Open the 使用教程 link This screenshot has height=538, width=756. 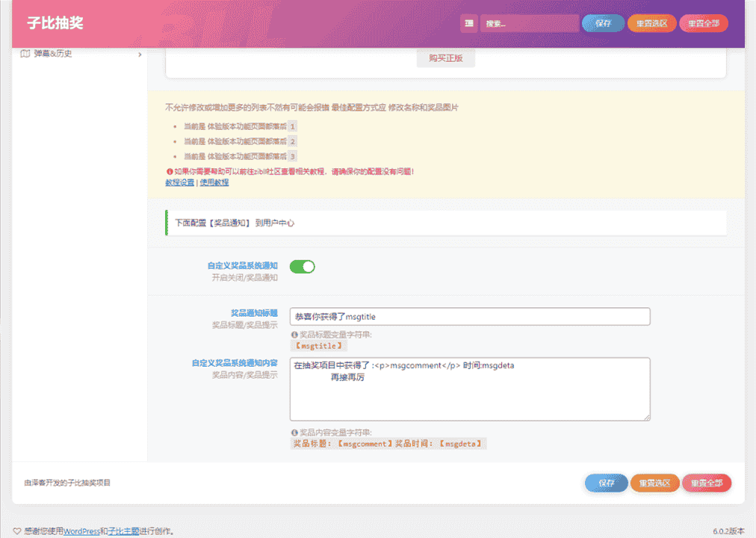point(214,182)
